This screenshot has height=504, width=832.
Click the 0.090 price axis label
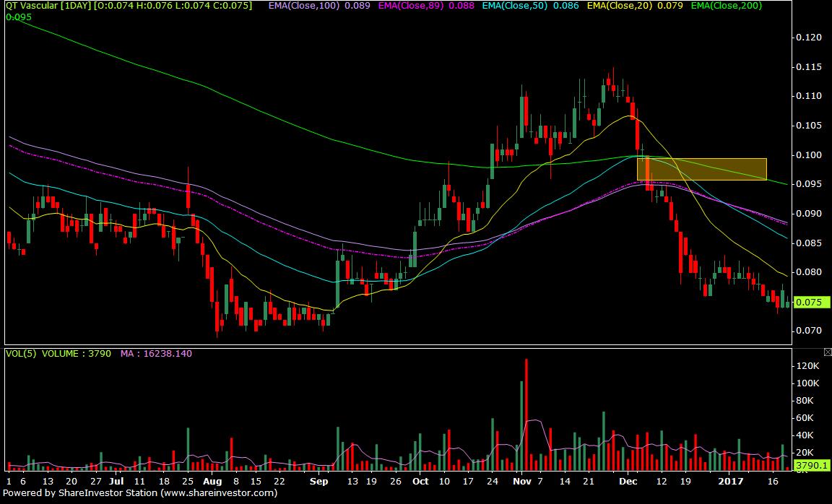[x=809, y=213]
